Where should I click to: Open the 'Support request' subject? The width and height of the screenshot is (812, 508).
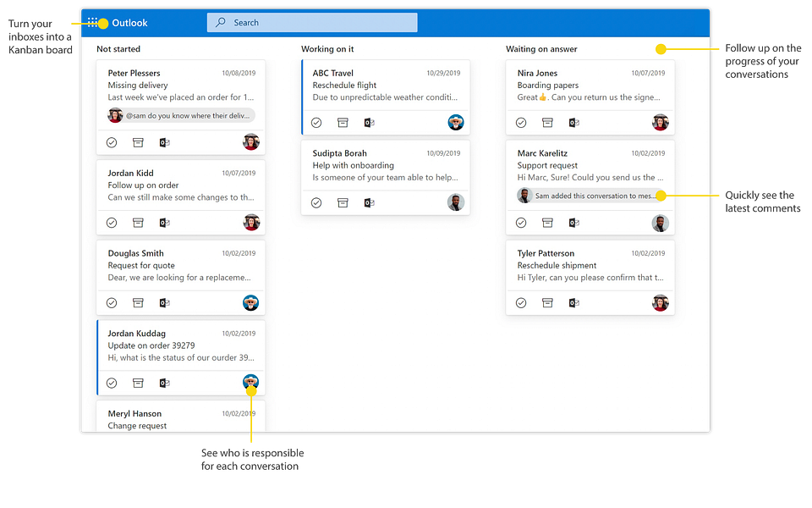pos(547,165)
